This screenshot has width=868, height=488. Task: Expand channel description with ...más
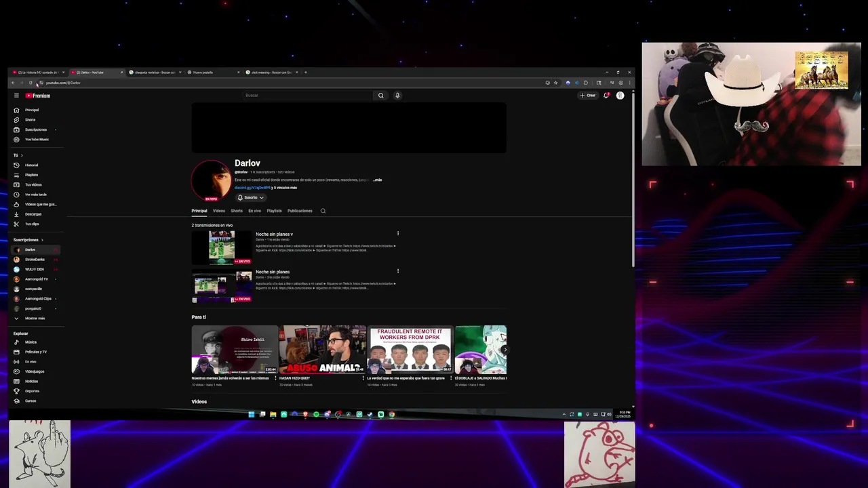[x=377, y=180]
